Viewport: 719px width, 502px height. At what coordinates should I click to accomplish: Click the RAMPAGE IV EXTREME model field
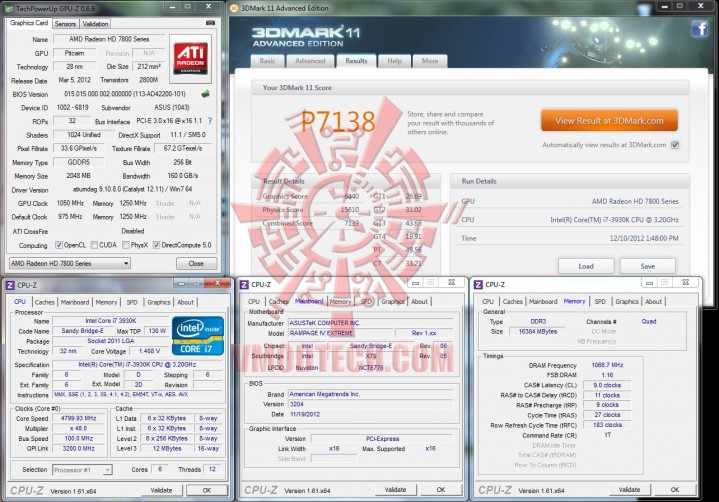point(340,333)
